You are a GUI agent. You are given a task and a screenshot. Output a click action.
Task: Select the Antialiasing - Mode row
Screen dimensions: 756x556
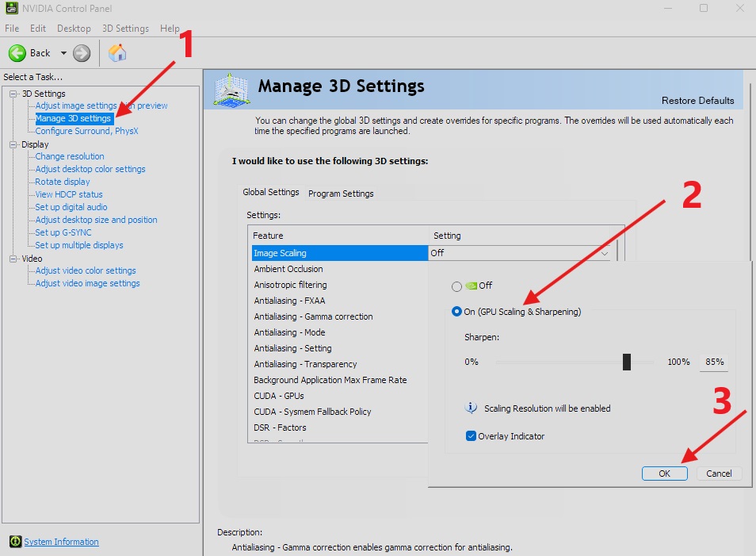(x=339, y=332)
